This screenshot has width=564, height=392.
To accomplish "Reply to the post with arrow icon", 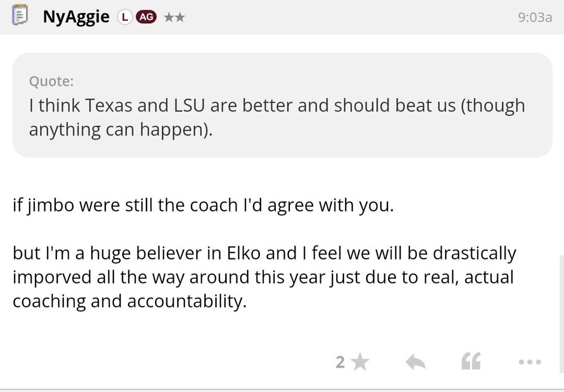I will pos(416,362).
